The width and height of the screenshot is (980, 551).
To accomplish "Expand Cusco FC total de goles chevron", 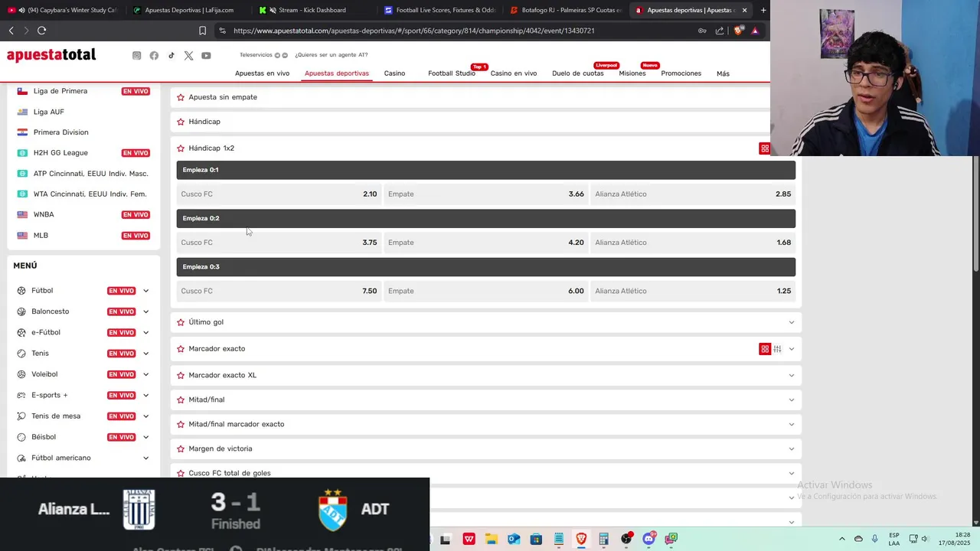I will coord(792,473).
